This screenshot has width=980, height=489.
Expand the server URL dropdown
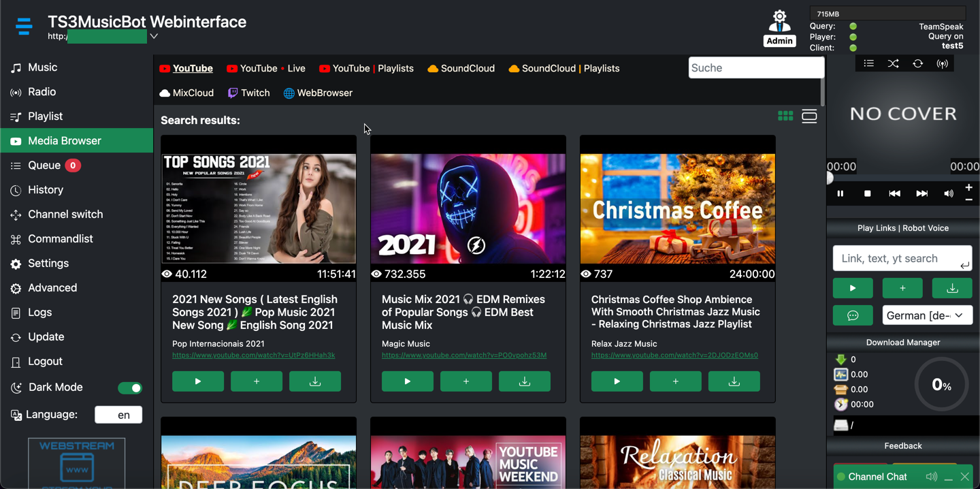click(x=154, y=36)
